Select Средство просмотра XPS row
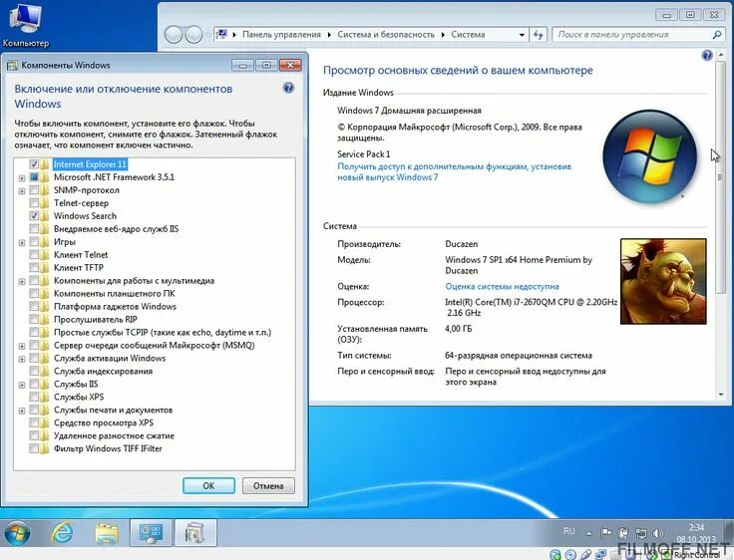This screenshot has width=734, height=560. (x=104, y=422)
